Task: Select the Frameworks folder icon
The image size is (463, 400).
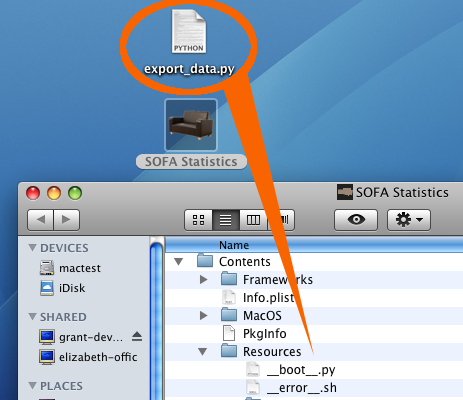Action: click(229, 279)
